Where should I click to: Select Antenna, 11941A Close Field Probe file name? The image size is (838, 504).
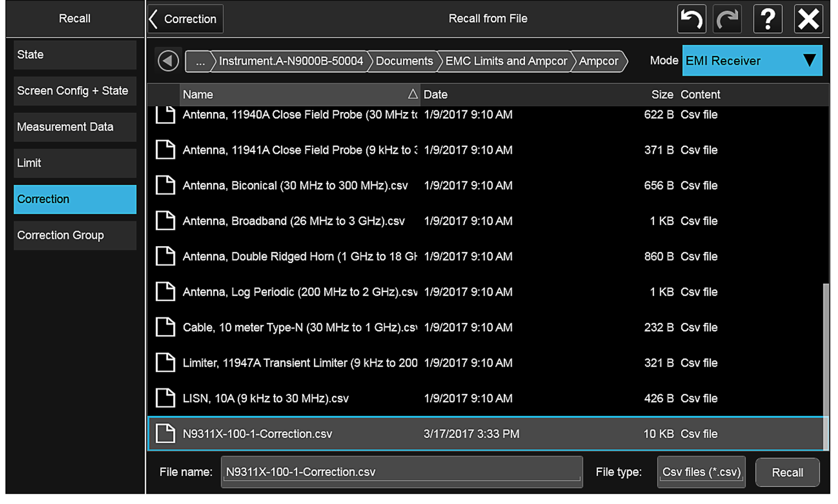[x=300, y=150]
